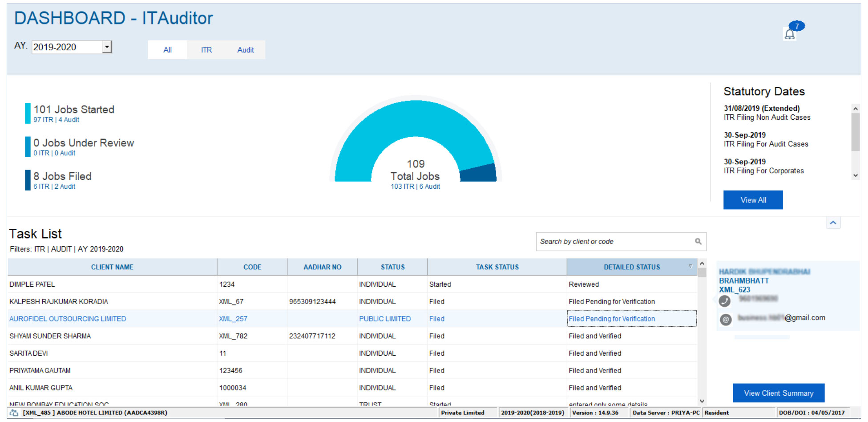This screenshot has width=868, height=422.
Task: Open View Client Summary
Action: point(778,393)
